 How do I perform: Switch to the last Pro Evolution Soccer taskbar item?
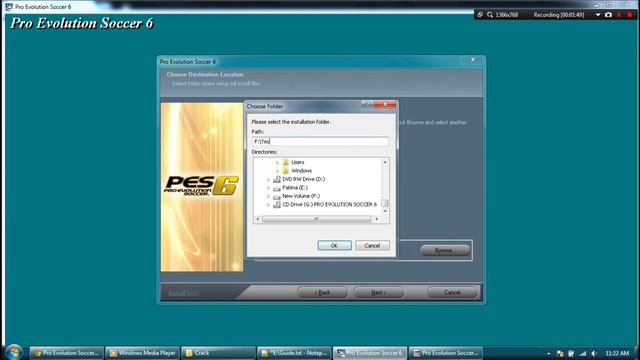(x=446, y=353)
